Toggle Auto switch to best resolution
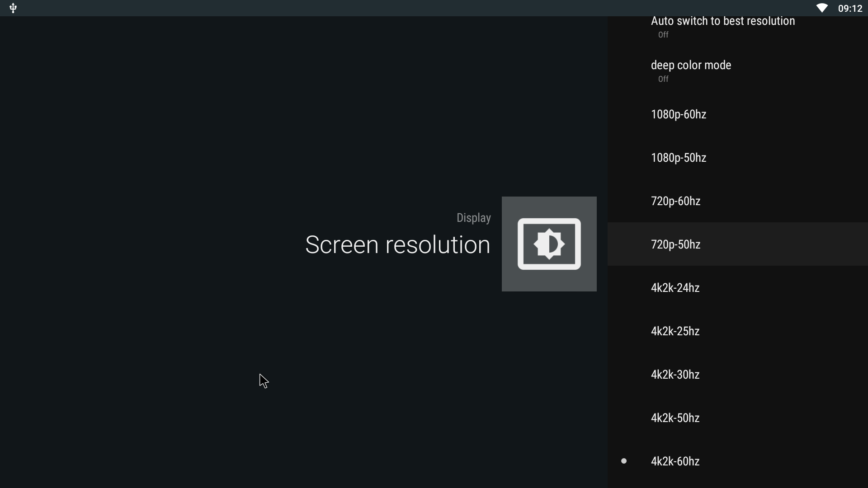The height and width of the screenshot is (488, 868). pyautogui.click(x=738, y=26)
